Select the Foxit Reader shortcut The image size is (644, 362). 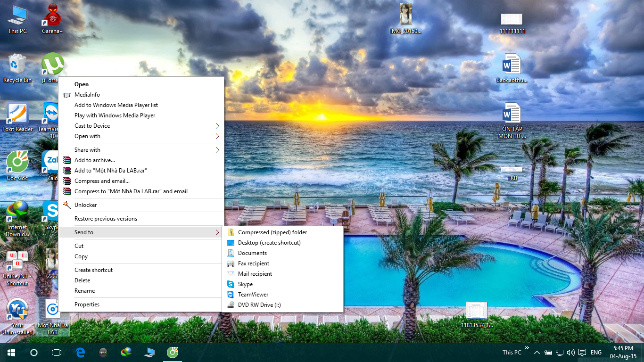(17, 115)
